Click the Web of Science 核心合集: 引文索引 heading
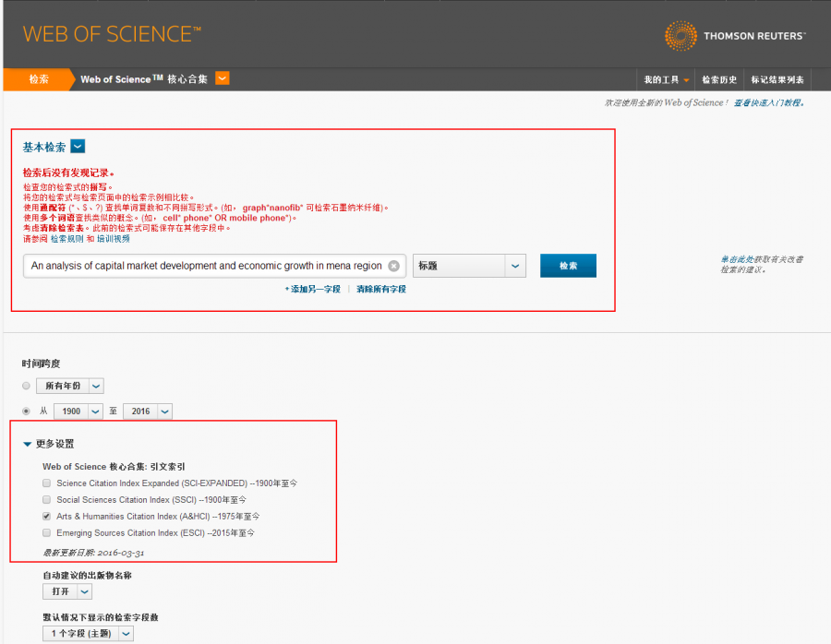831x644 pixels. [x=114, y=467]
